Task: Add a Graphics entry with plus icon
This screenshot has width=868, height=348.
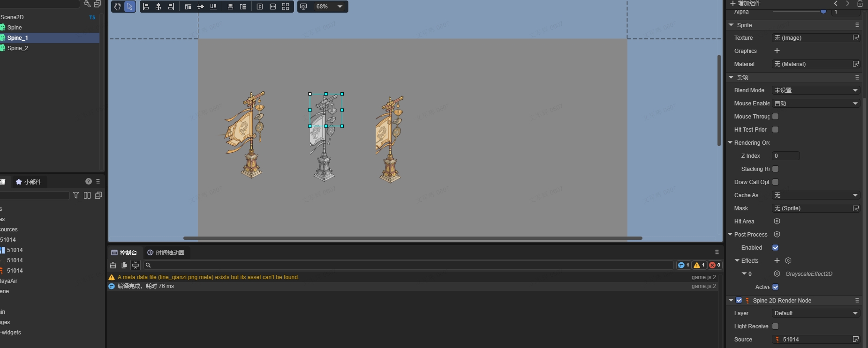Action: pyautogui.click(x=777, y=51)
